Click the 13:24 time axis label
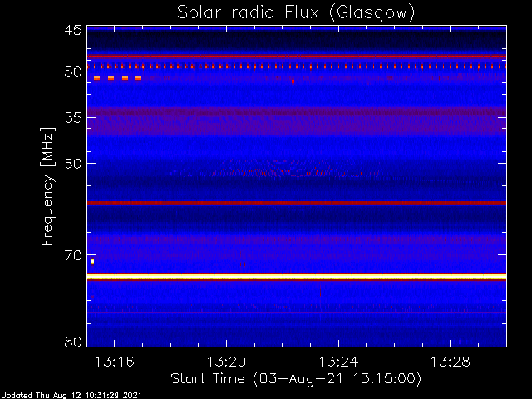532x399 pixels. [338, 362]
